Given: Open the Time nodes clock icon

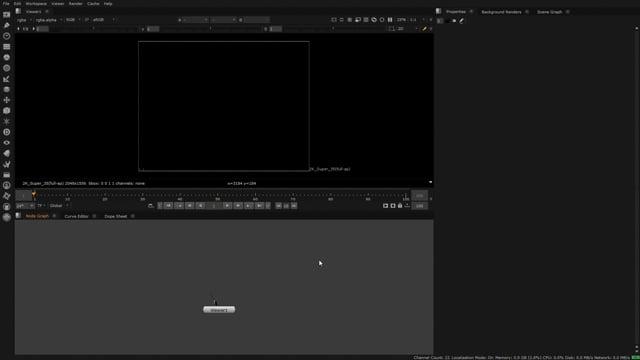Looking at the screenshot, I should tap(7, 36).
